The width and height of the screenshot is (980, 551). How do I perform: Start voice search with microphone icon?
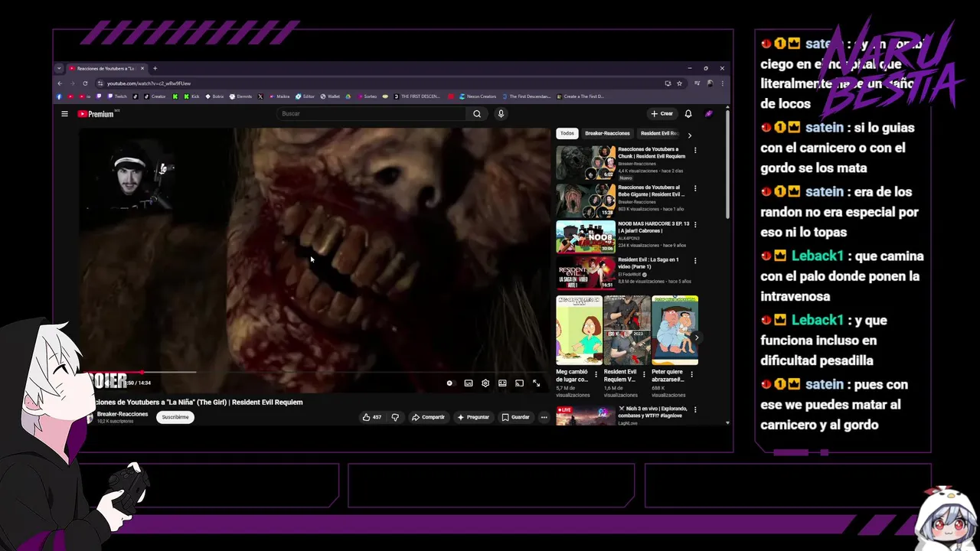[x=501, y=114]
